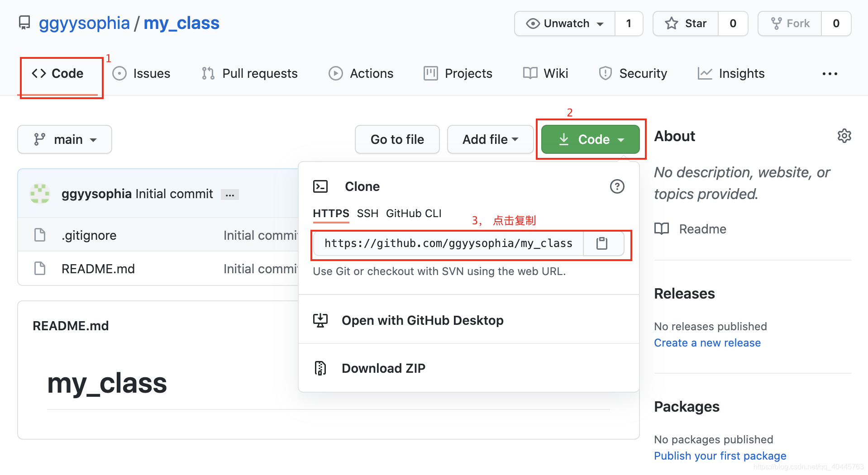Go to the Actions tab
Viewport: 868px width, 475px height.
coord(361,73)
